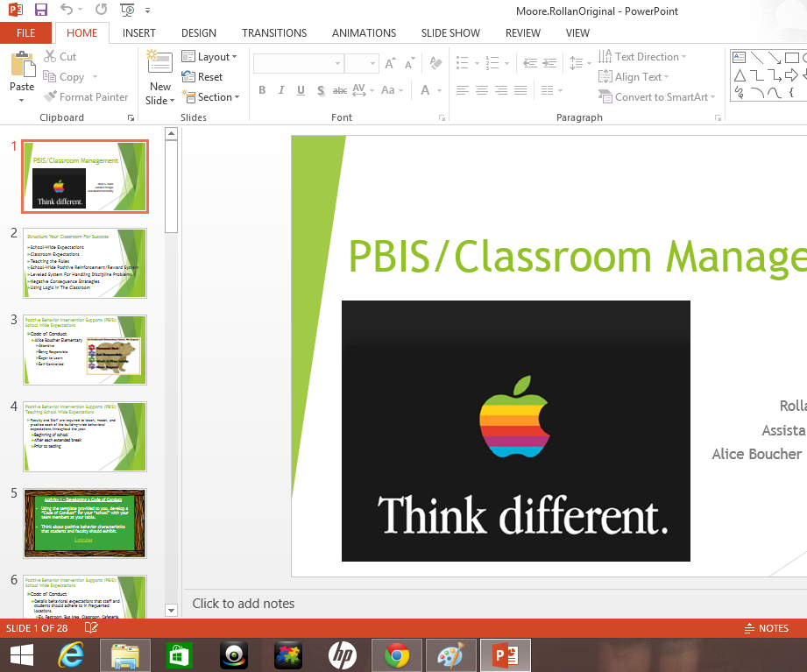The height and width of the screenshot is (672, 807).
Task: Select the Cut icon
Action: point(51,56)
